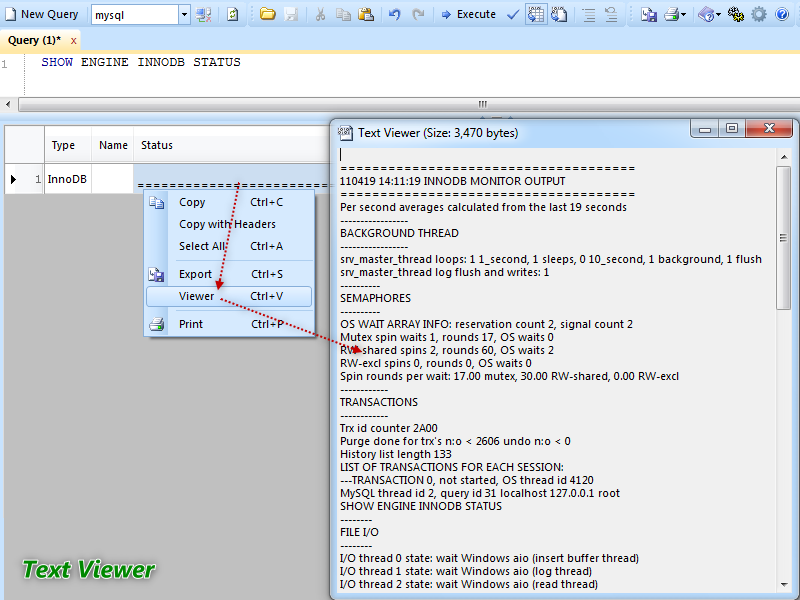The image size is (800, 600).
Task: Open the mysql database dropdown
Action: [184, 15]
